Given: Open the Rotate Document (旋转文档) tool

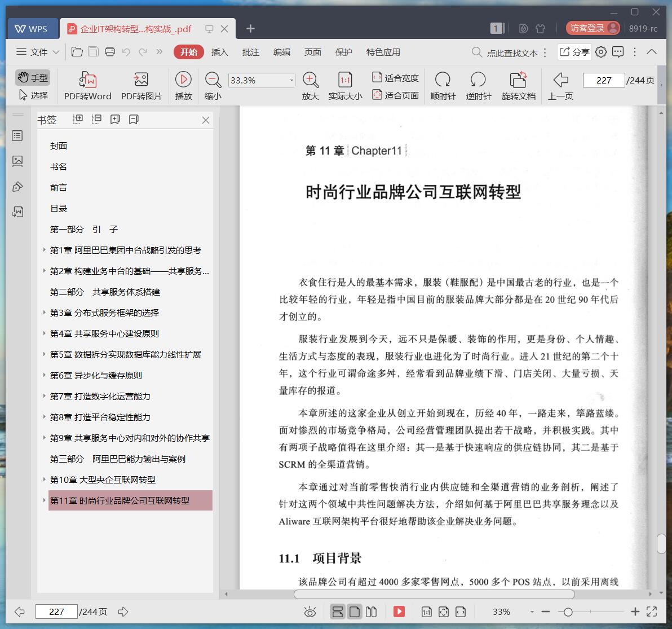Looking at the screenshot, I should pos(519,86).
